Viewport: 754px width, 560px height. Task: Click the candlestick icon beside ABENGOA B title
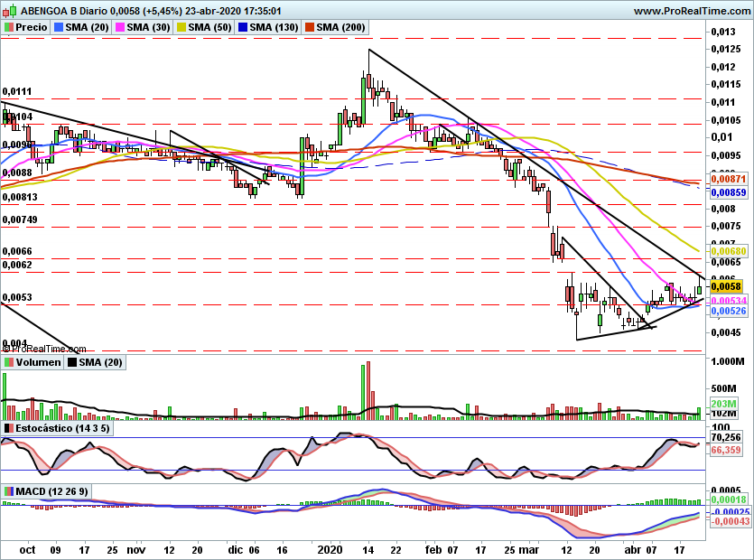point(9,11)
